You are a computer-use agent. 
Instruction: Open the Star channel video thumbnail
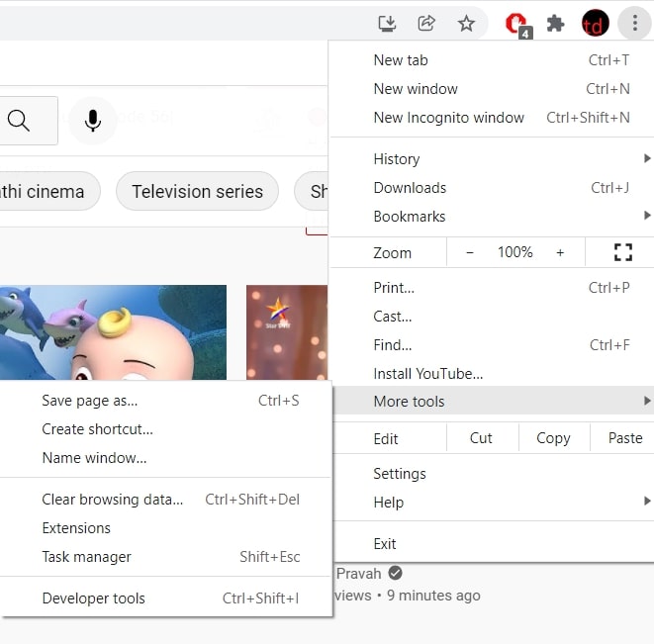click(x=287, y=332)
